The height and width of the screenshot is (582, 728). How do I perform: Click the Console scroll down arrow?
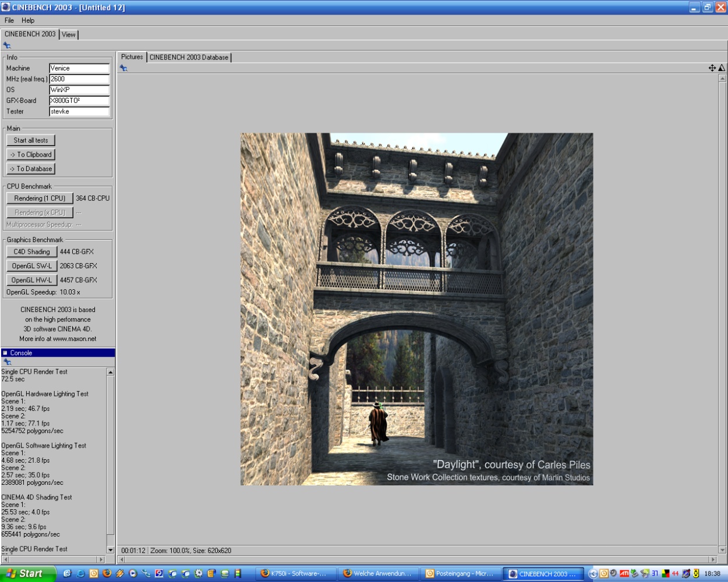tap(111, 549)
